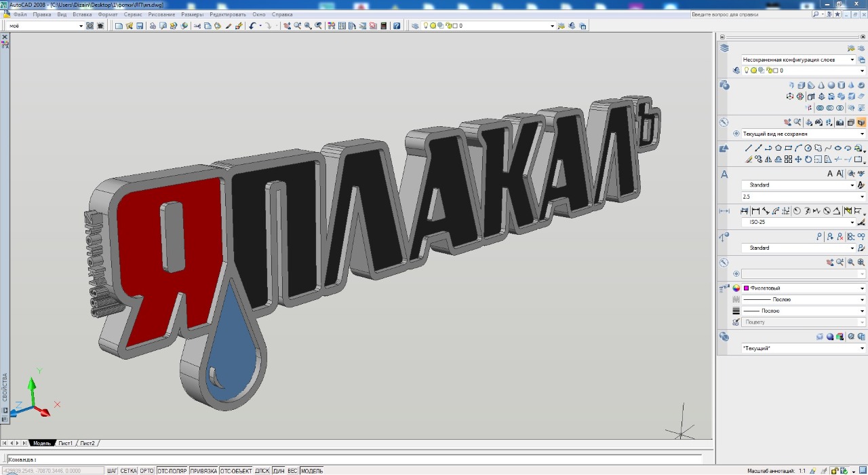The image size is (868, 475).
Task: Toggle ШАГ snap mode
Action: click(x=112, y=470)
